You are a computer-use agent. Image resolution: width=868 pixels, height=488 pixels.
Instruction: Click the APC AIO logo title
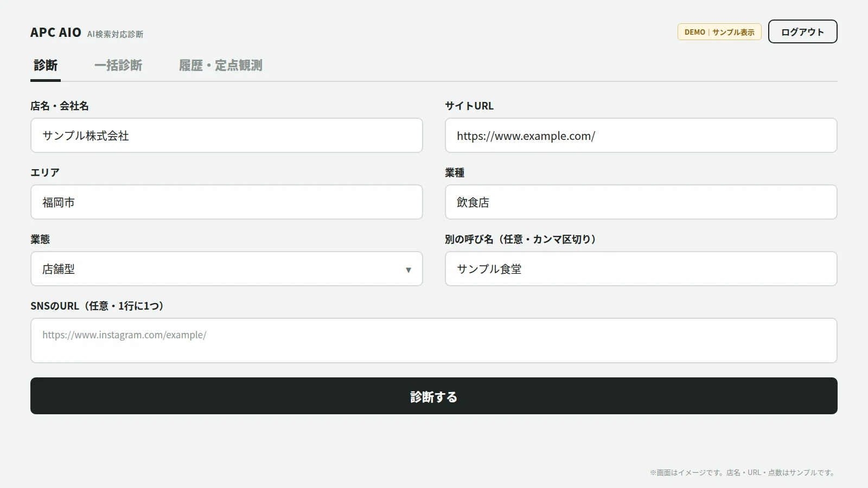(56, 33)
